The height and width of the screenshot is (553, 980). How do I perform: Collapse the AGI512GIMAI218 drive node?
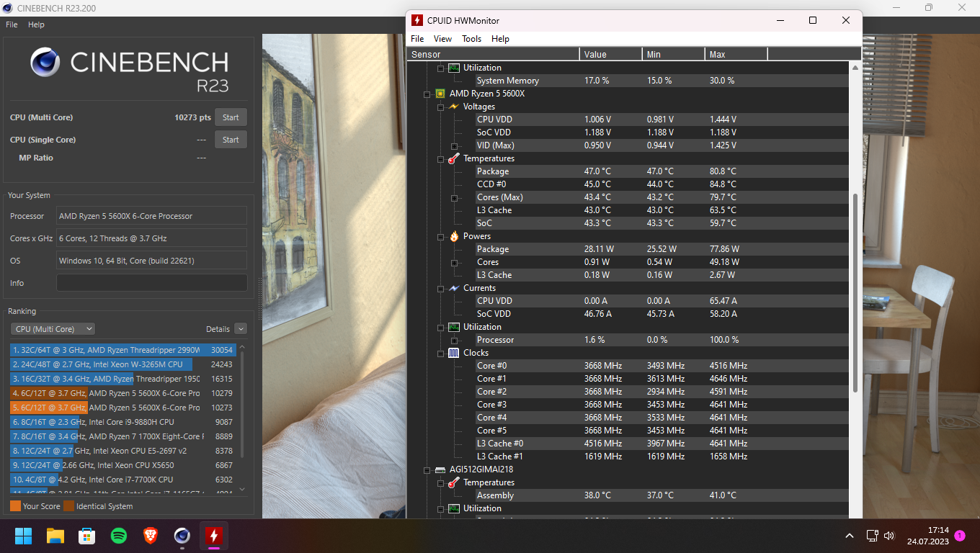427,469
